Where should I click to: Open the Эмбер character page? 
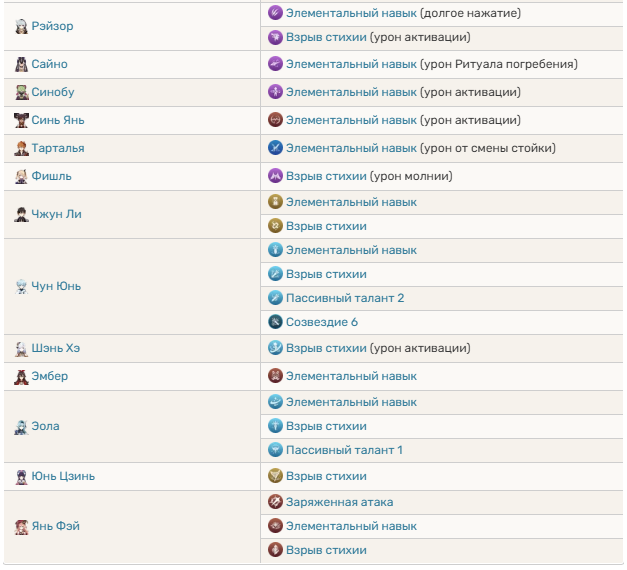[50, 376]
